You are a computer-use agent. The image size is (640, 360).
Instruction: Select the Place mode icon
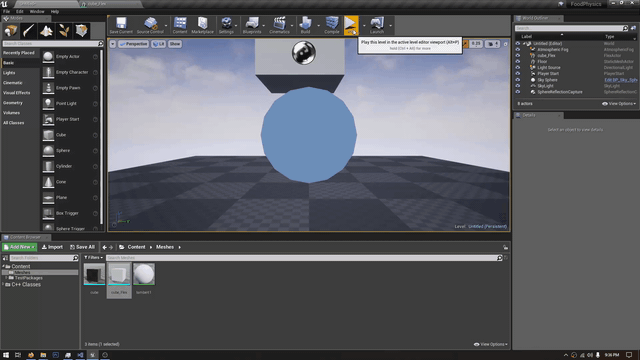(x=11, y=31)
